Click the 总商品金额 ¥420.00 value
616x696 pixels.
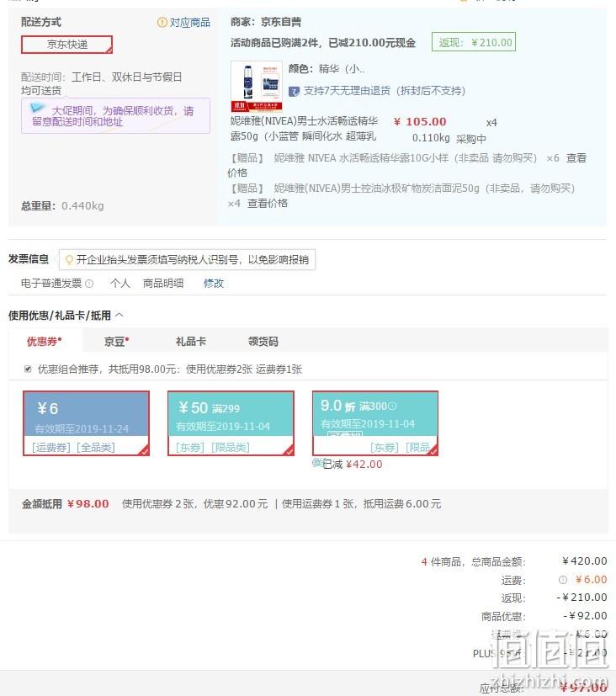click(x=584, y=561)
